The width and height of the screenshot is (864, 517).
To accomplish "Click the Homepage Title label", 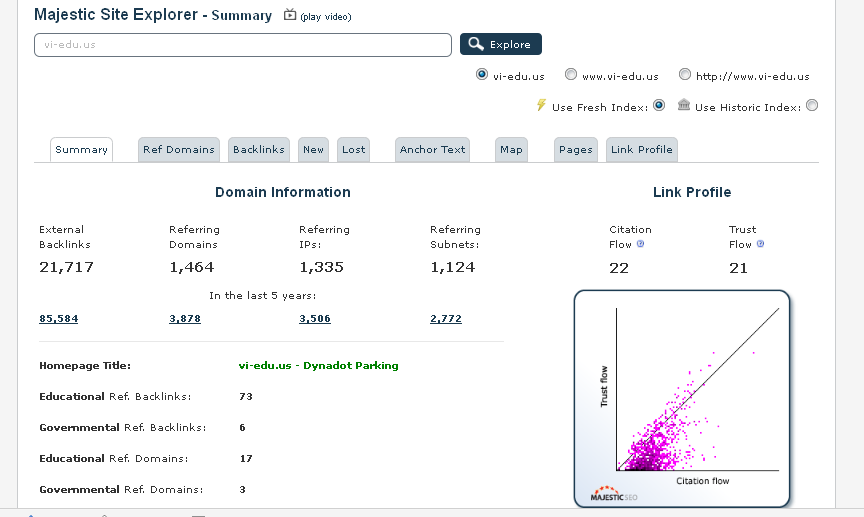I will point(85,365).
